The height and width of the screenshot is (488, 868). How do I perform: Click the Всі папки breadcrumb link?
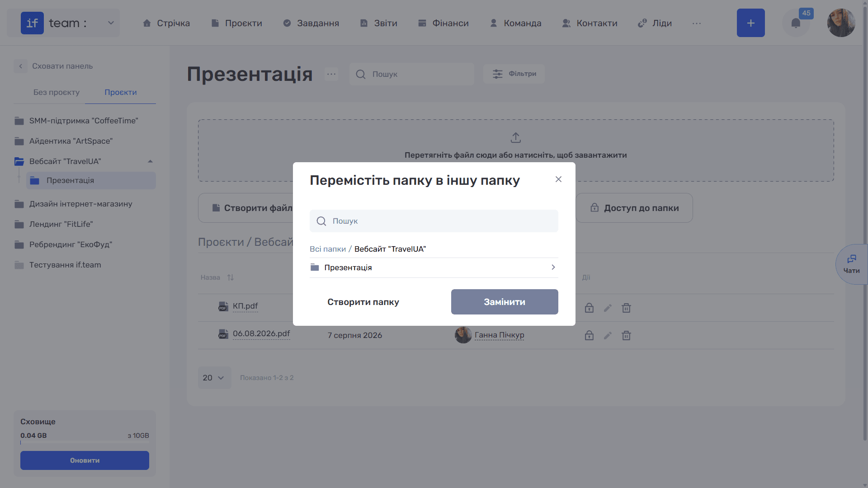pyautogui.click(x=328, y=249)
